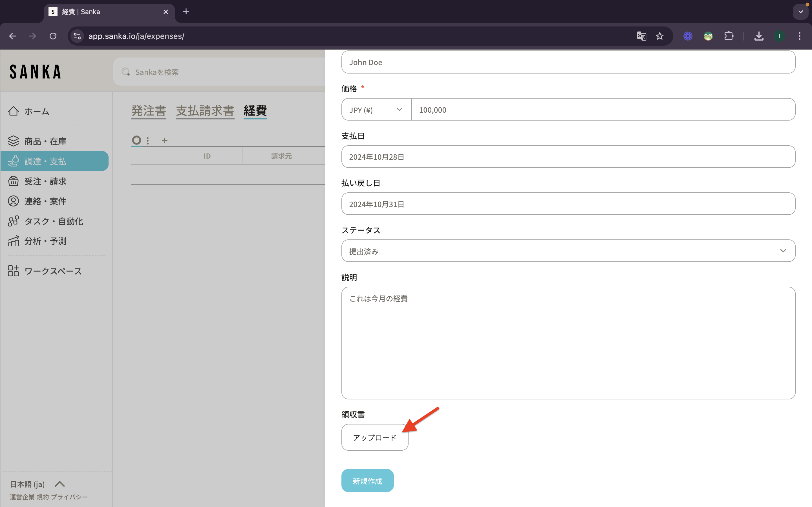Image resolution: width=812 pixels, height=507 pixels.
Task: Click the plus icon to add a view
Action: click(164, 141)
